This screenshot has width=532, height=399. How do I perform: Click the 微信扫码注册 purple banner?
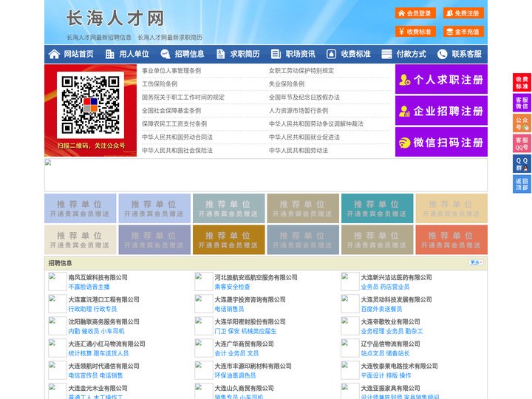[441, 142]
